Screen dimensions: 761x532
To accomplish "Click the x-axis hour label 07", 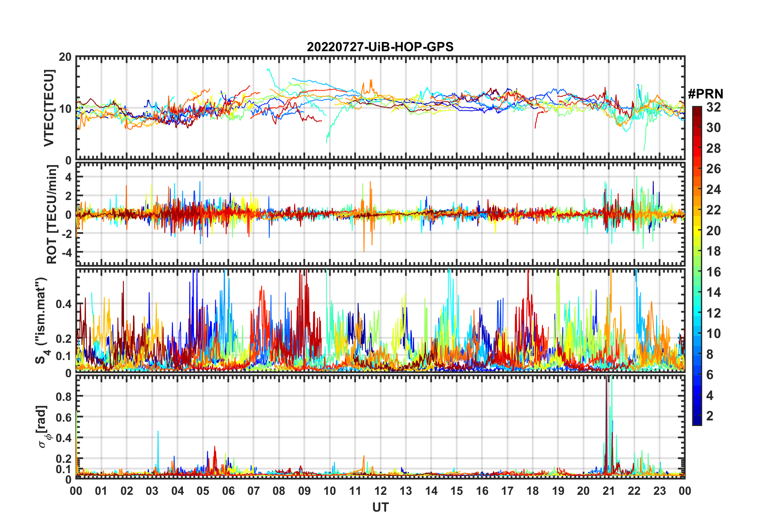I will point(254,491).
